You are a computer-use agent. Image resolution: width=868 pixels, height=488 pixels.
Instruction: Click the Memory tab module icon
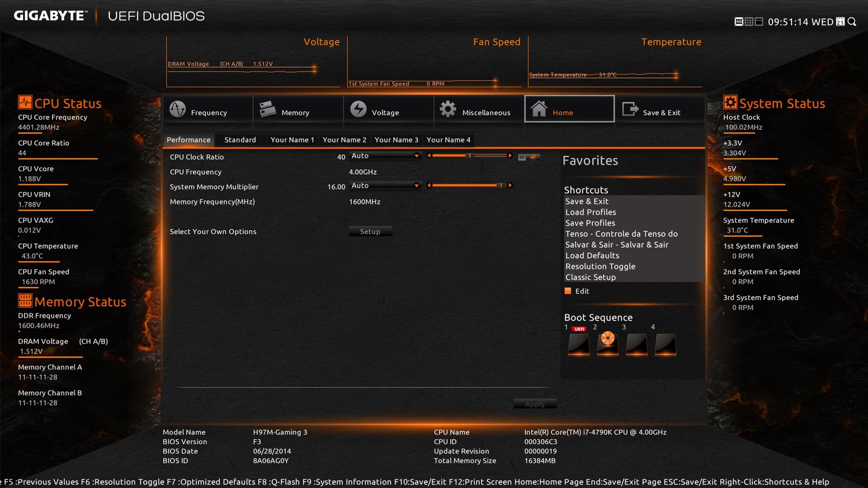(x=267, y=109)
